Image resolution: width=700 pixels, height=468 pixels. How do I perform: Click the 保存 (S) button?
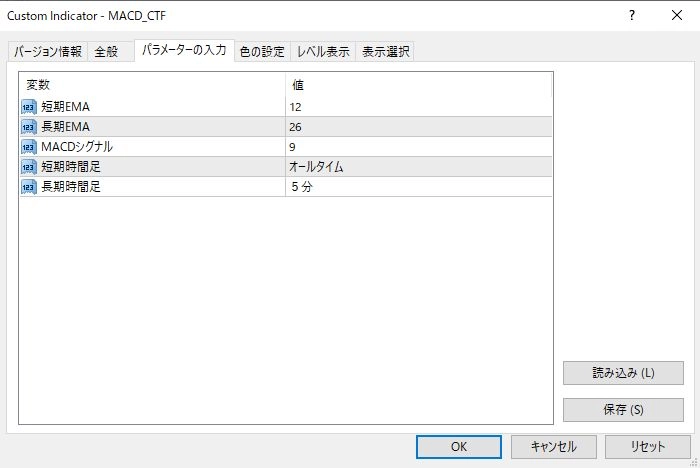click(x=623, y=409)
